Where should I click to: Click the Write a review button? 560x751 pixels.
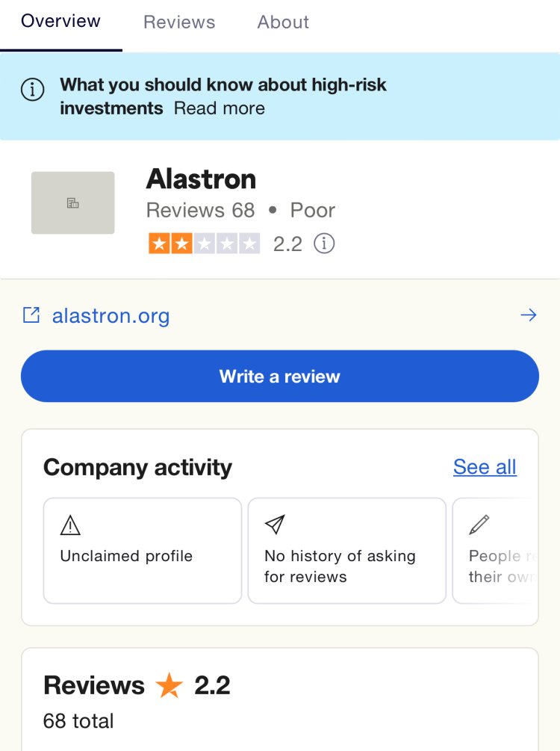pyautogui.click(x=280, y=376)
